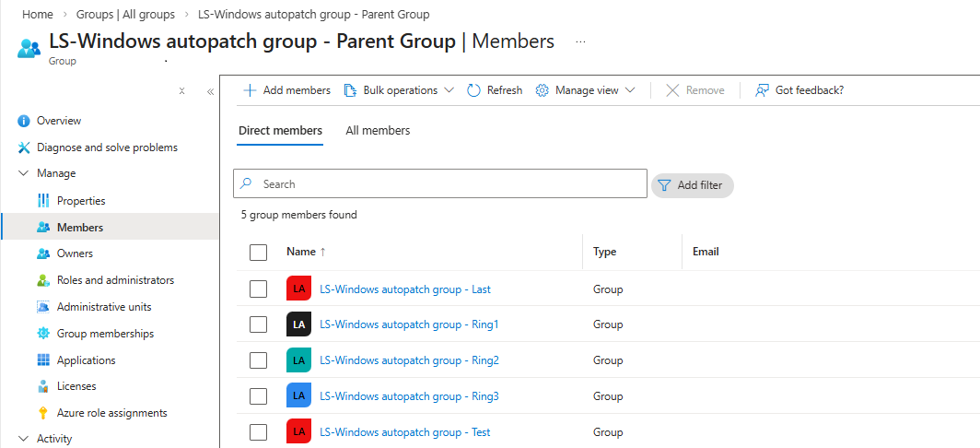Toggle the select-all checkbox in header row

258,253
